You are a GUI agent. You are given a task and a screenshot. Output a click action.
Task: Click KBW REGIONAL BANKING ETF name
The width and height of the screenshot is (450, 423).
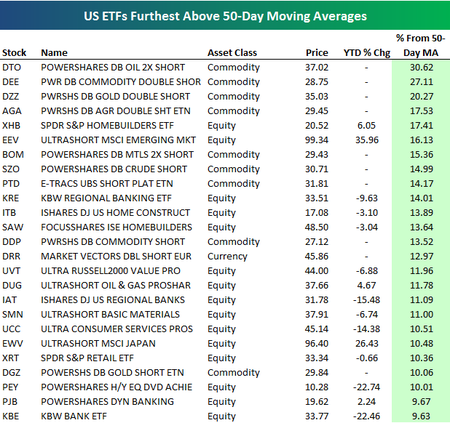[106, 198]
